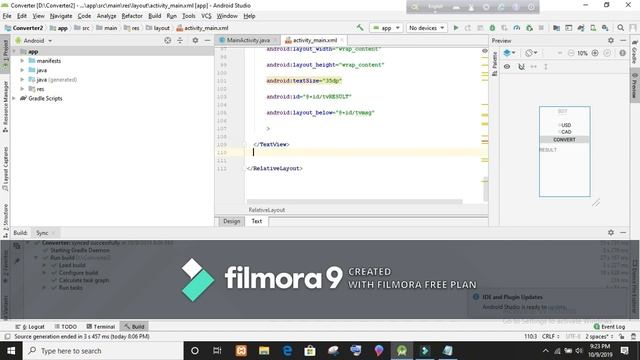This screenshot has height=360, width=640.
Task: Toggle Gradle side panel tab
Action: pyautogui.click(x=635, y=52)
